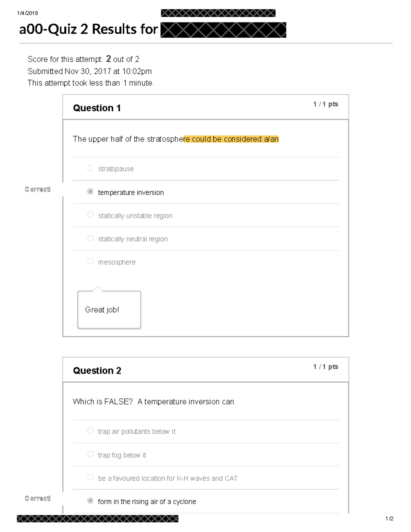Select form in the rising air of a cyclone
Viewport: 411px width, 532px height.
coord(90,500)
